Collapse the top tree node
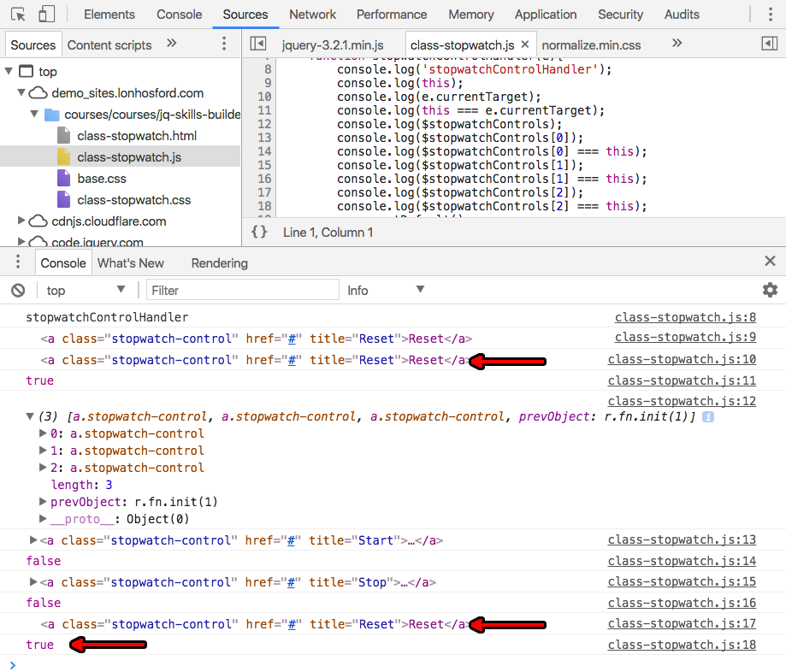Image resolution: width=786 pixels, height=672 pixels. [x=9, y=71]
